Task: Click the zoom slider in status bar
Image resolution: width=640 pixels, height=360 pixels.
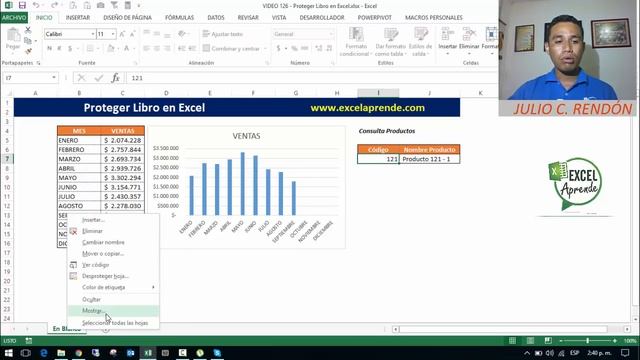Action: (x=588, y=340)
